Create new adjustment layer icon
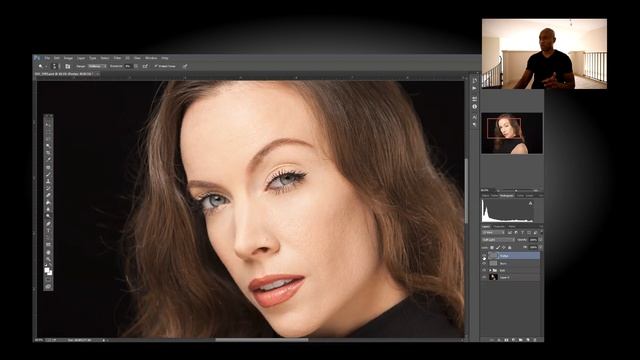The height and width of the screenshot is (360, 640). click(513, 340)
